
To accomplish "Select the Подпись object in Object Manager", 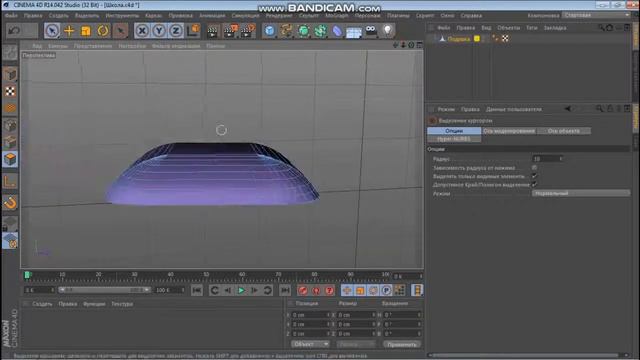I will pyautogui.click(x=459, y=39).
